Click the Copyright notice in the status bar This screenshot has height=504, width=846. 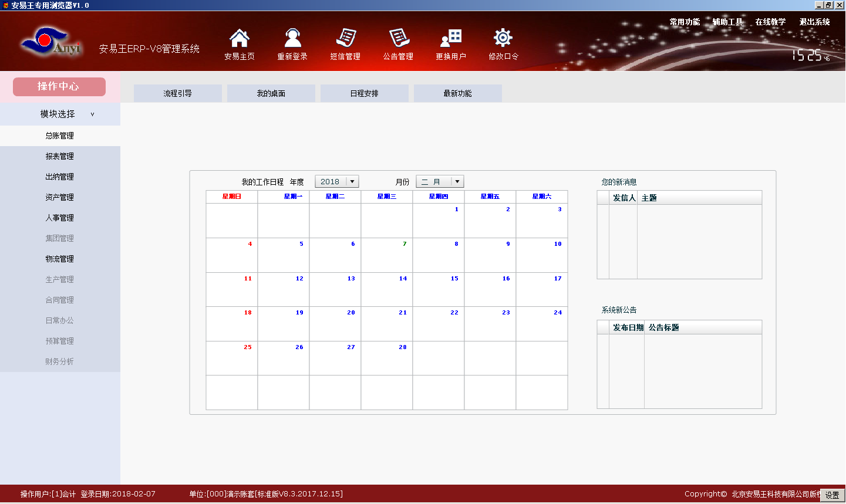(x=752, y=494)
